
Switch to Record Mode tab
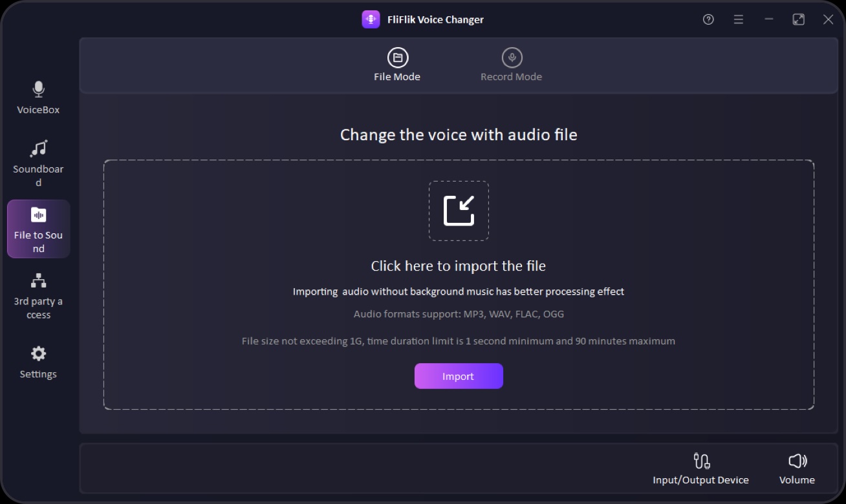pyautogui.click(x=511, y=65)
